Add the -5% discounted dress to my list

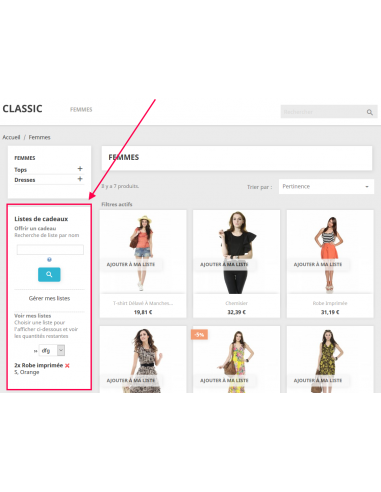224,380
